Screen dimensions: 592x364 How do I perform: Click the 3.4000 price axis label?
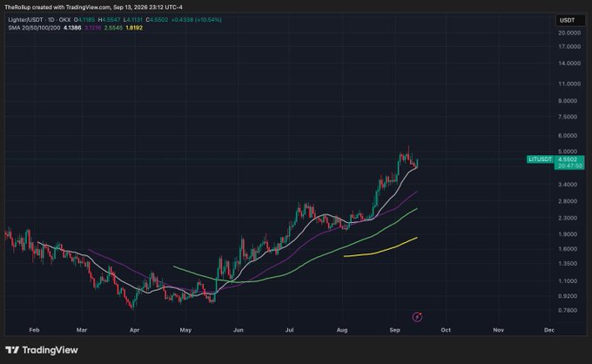pos(568,185)
